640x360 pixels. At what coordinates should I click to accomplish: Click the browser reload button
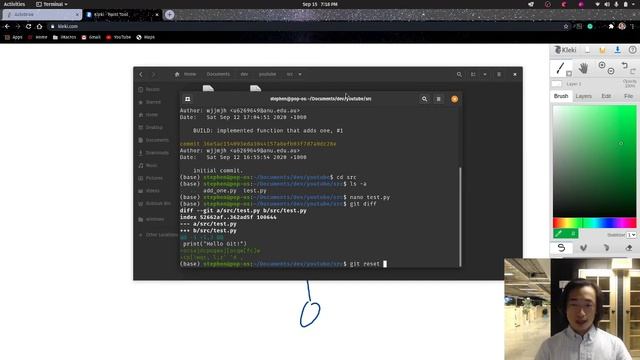28,26
